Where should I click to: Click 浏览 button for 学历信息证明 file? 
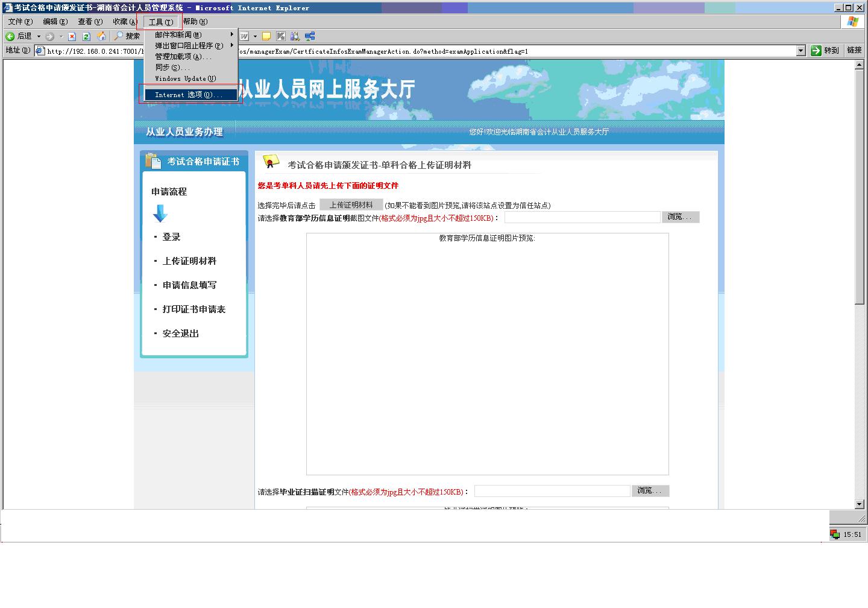pos(681,217)
